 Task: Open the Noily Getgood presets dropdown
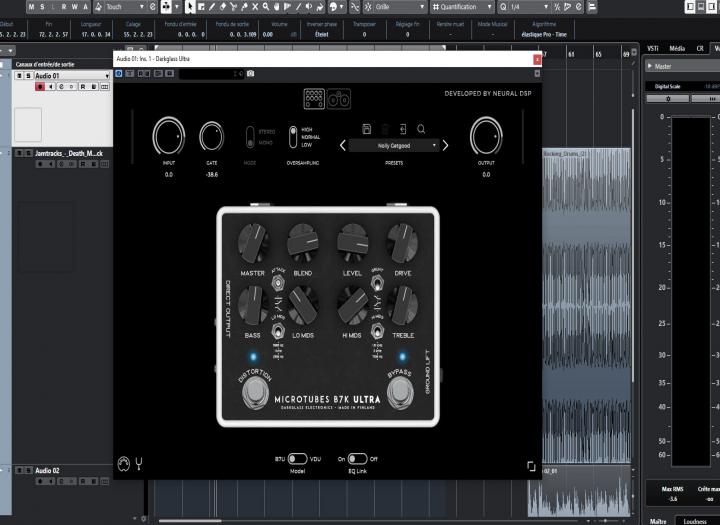[394, 146]
